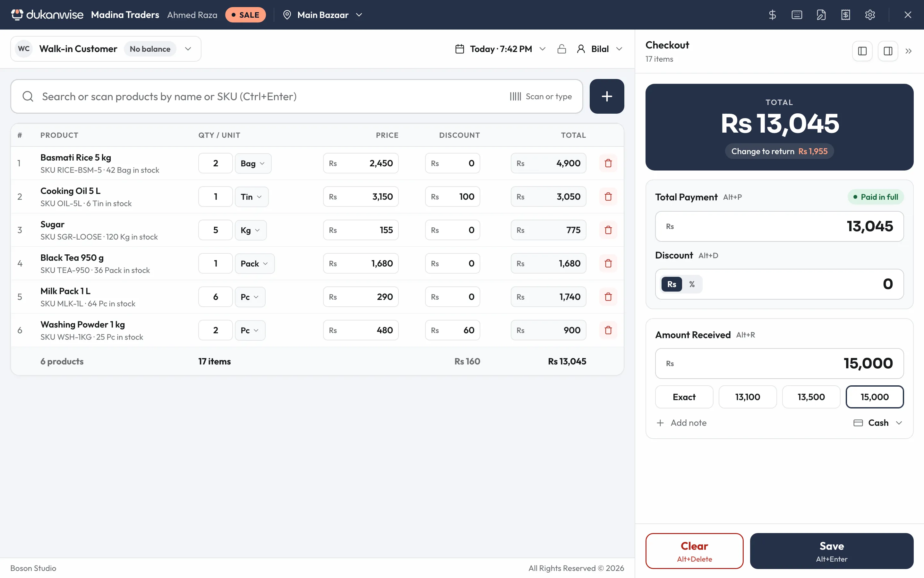
Task: Open Bilal salesperson dropdown
Action: tap(600, 49)
